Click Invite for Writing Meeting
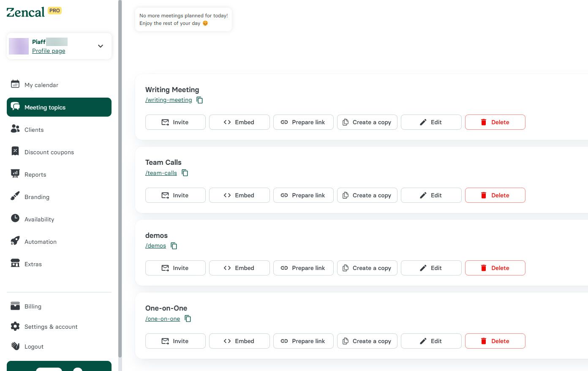The image size is (588, 371). coord(175,122)
